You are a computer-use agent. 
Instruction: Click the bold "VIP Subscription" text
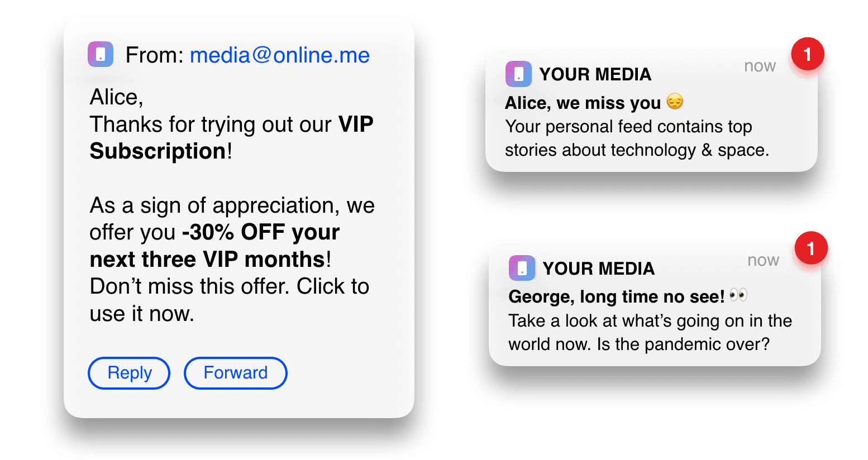(158, 151)
